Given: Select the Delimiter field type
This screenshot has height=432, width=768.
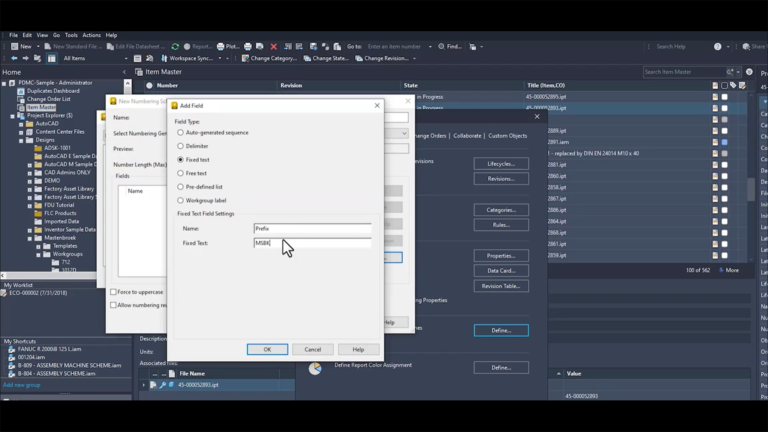Looking at the screenshot, I should [x=180, y=146].
